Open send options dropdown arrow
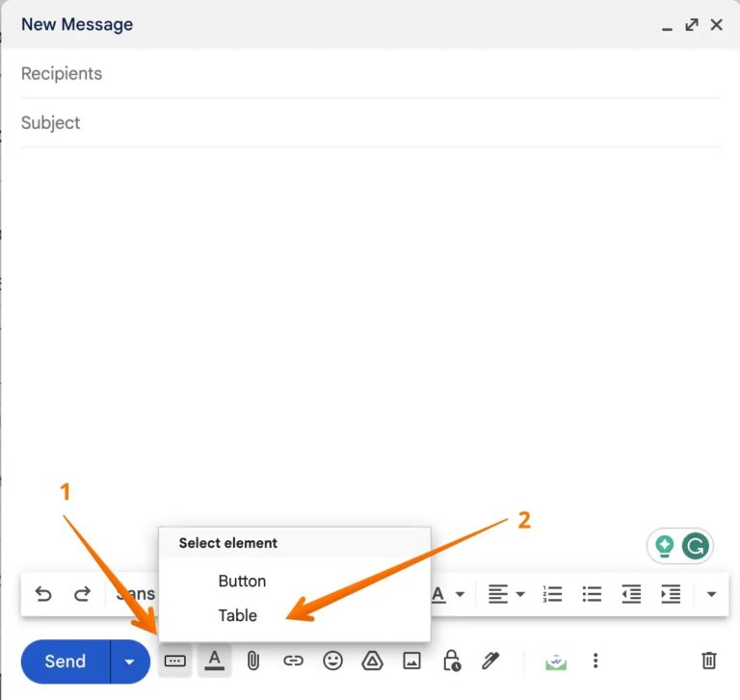Image resolution: width=740 pixels, height=700 pixels. [x=130, y=661]
